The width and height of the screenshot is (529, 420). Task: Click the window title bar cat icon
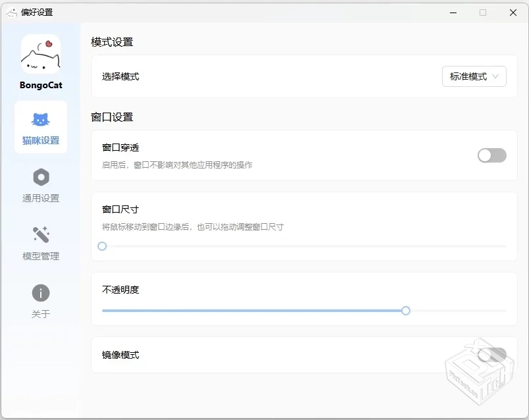[11, 12]
